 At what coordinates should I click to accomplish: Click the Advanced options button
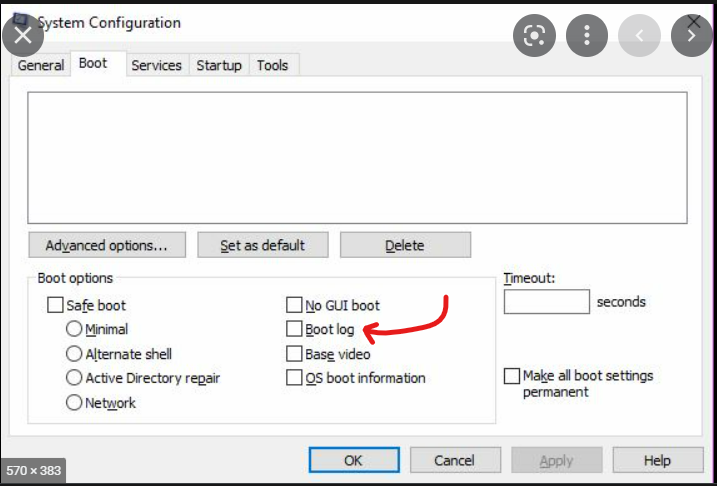[106, 245]
